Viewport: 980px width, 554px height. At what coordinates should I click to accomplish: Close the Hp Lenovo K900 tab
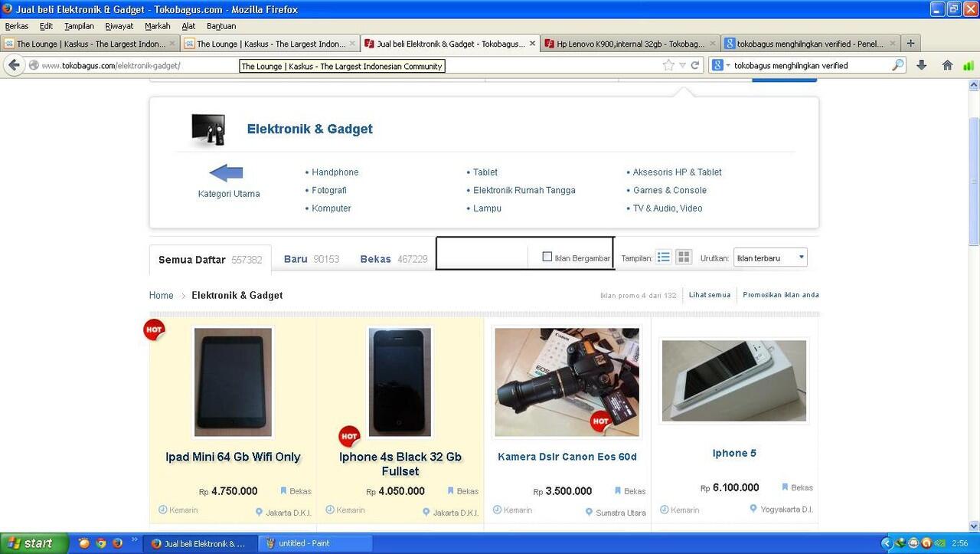tap(713, 44)
